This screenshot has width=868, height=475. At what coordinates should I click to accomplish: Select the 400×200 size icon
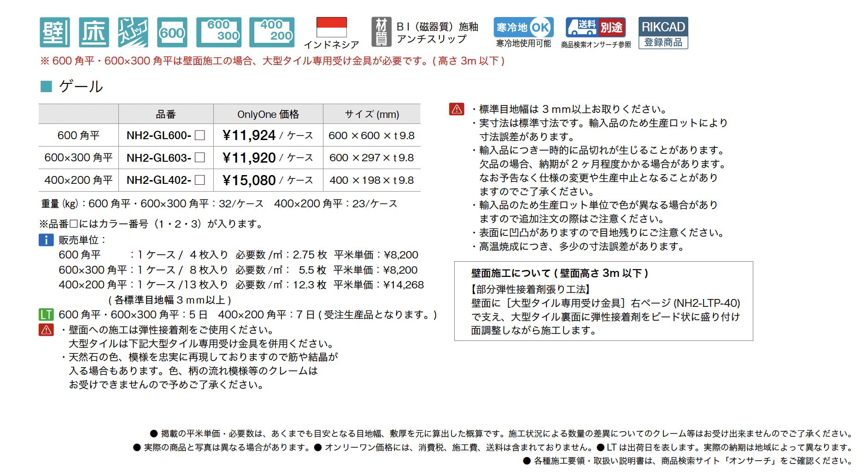pos(272,32)
